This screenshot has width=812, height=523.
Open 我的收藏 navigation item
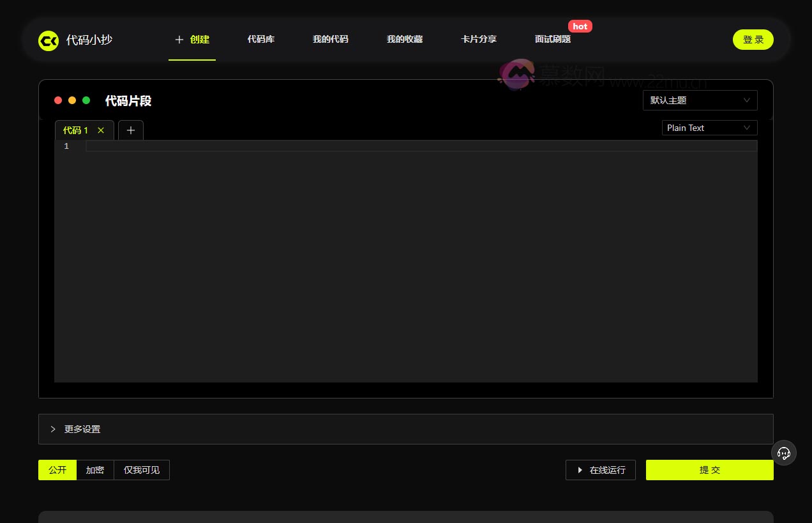coord(405,40)
